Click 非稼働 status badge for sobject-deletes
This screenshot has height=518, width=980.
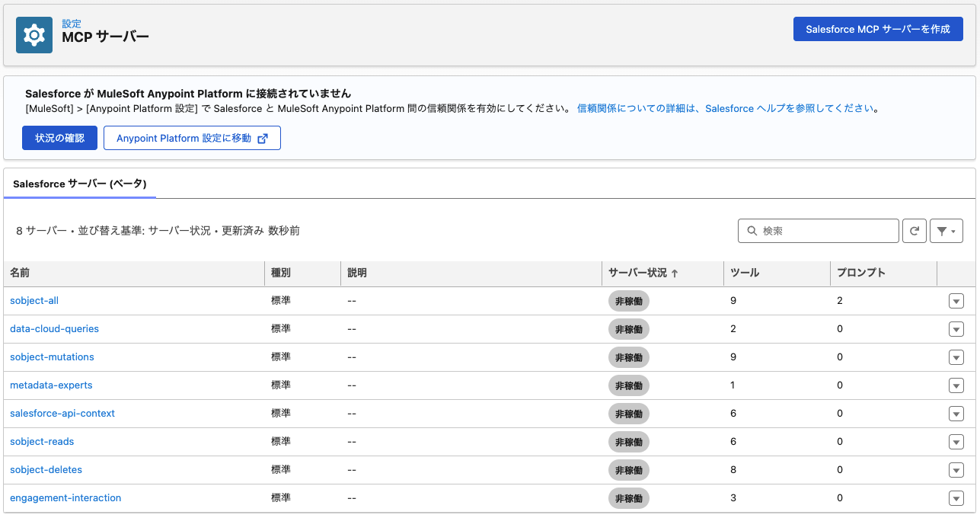(x=629, y=470)
